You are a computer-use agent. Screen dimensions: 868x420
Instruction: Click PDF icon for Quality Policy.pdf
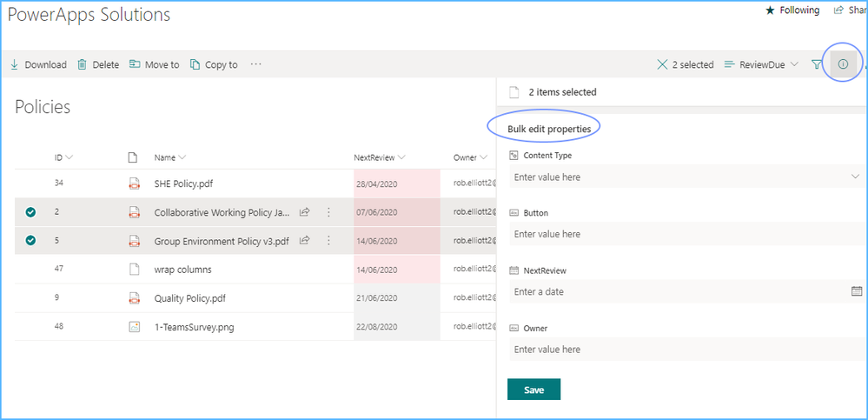(x=134, y=298)
